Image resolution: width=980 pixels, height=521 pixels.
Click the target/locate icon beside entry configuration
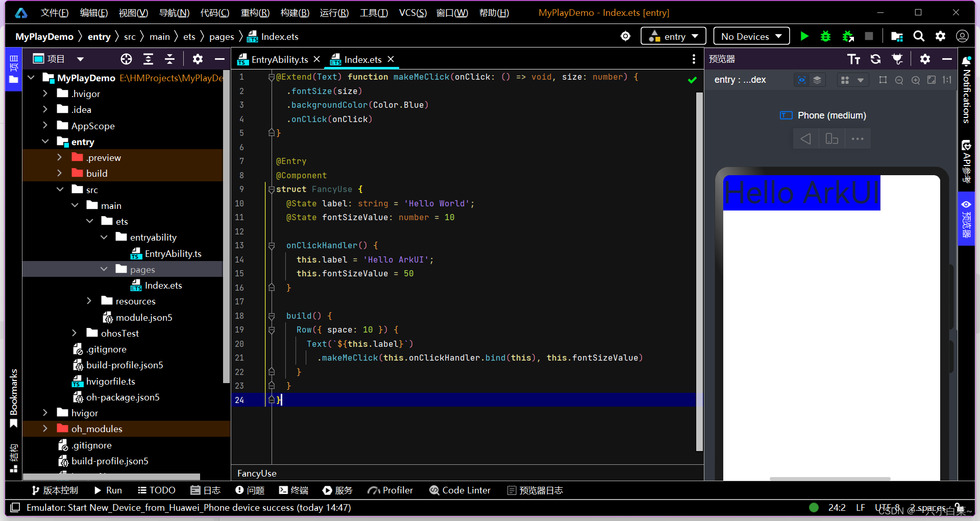625,36
